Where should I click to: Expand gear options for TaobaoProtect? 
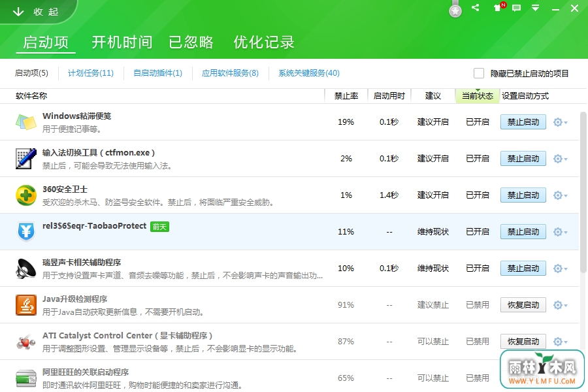(561, 232)
